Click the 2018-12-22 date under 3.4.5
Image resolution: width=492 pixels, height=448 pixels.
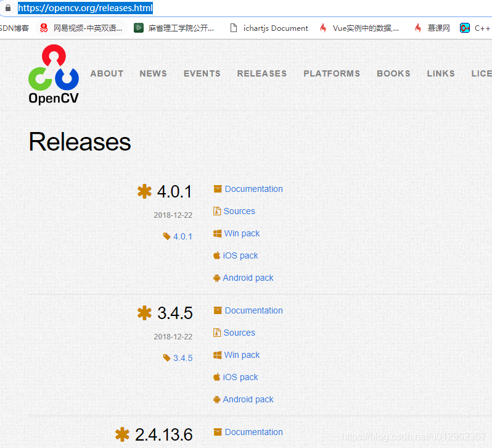click(x=173, y=336)
